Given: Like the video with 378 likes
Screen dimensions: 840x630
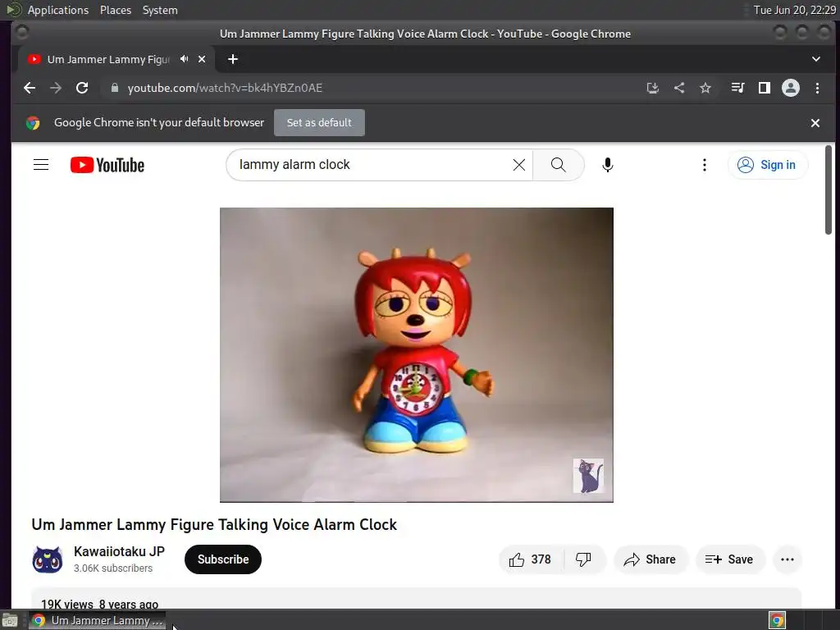Looking at the screenshot, I should pyautogui.click(x=532, y=559).
